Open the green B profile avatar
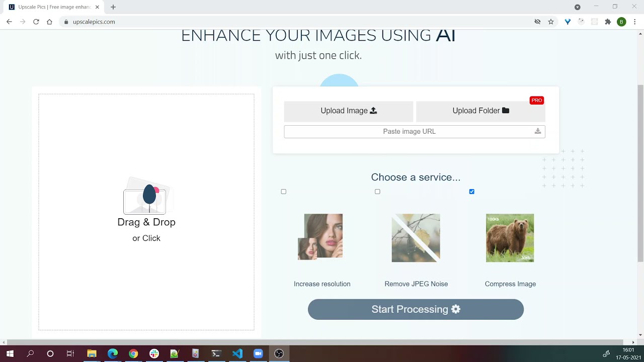 pyautogui.click(x=621, y=22)
